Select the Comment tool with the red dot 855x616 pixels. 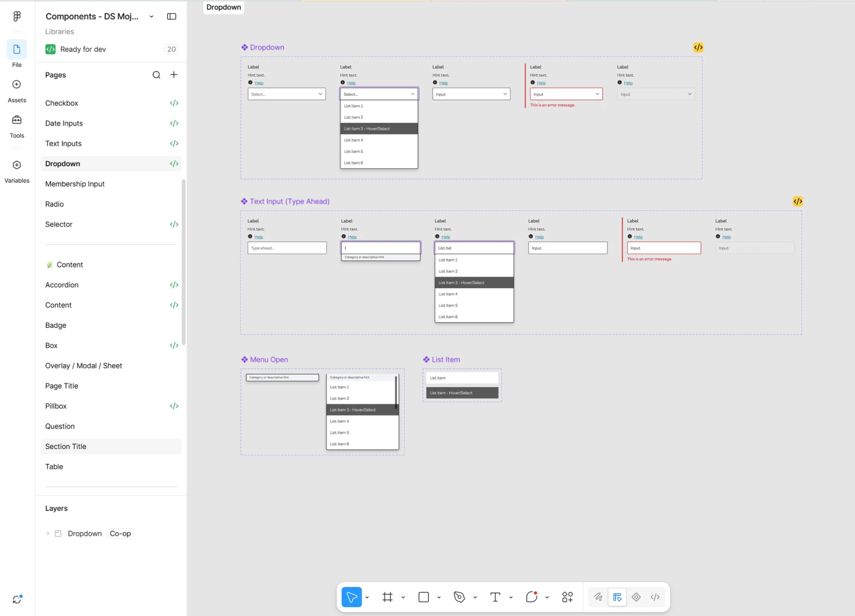pyautogui.click(x=531, y=597)
